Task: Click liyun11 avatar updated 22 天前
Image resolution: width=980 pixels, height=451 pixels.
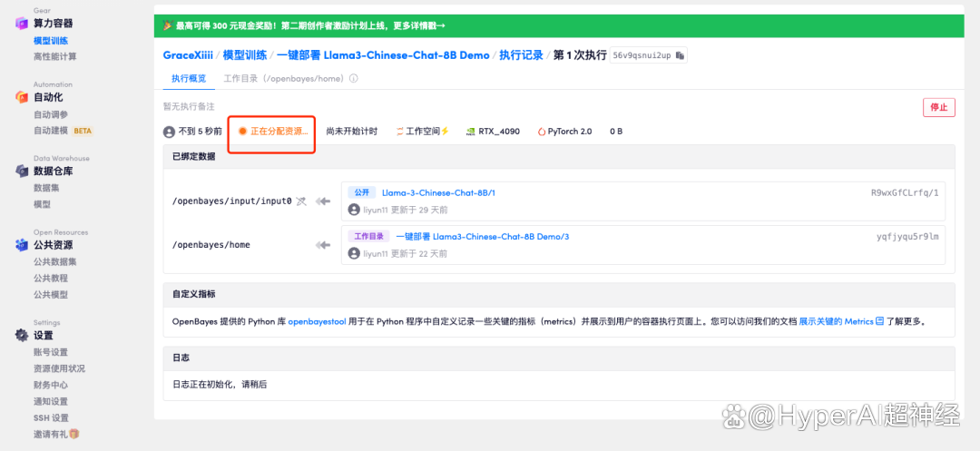Action: [x=355, y=253]
